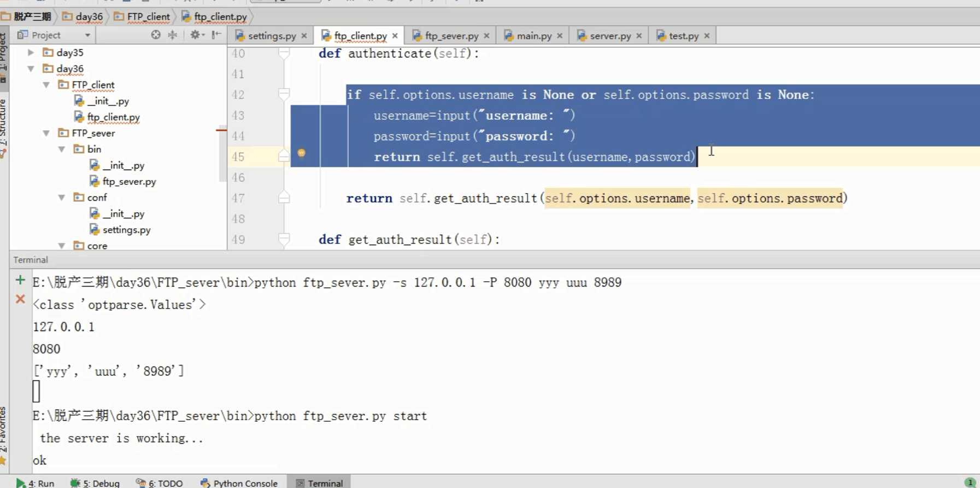This screenshot has height=488, width=980.
Task: Collapse the FTP_client folder
Action: click(x=46, y=85)
